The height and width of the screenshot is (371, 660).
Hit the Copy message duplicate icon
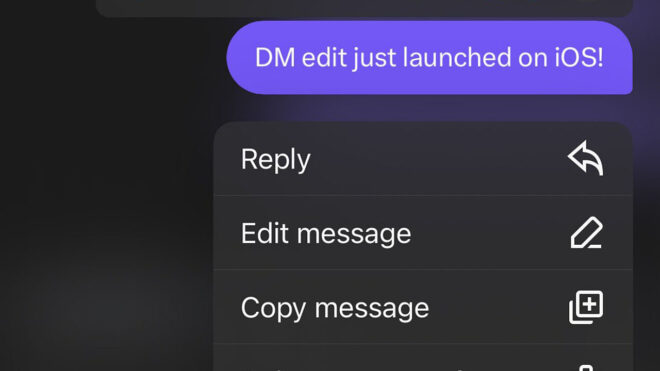pyautogui.click(x=586, y=307)
